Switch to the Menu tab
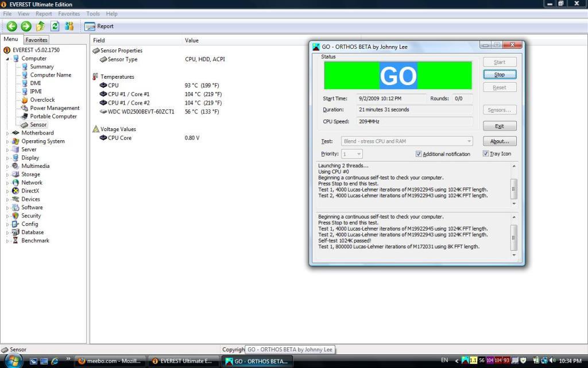Viewport: 588px width, 368px height. tap(11, 39)
